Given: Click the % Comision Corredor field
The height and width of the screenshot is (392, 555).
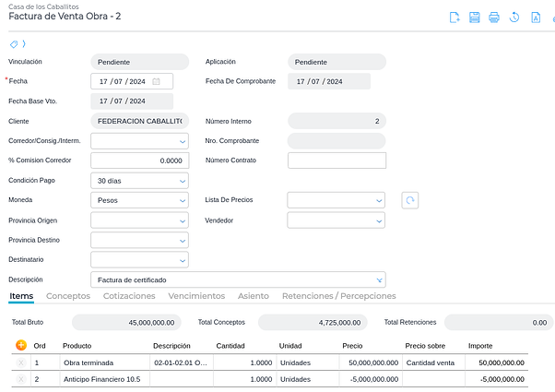Looking at the screenshot, I should pos(139,160).
